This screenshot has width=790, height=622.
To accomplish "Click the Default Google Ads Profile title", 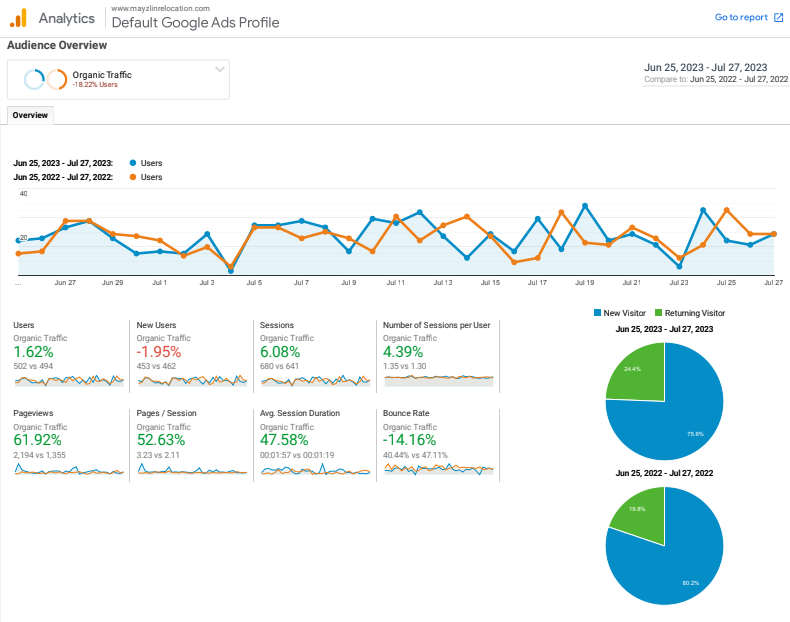I will 195,23.
